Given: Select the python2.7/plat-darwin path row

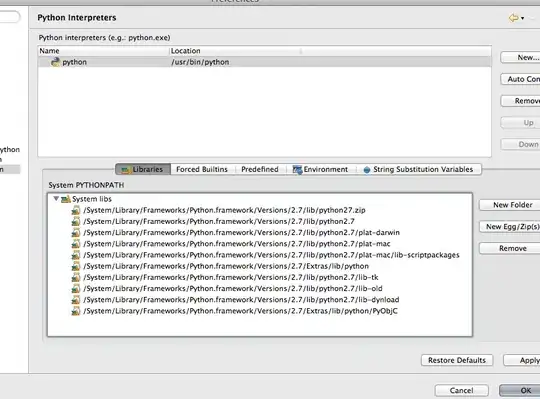Looking at the screenshot, I should point(241,233).
